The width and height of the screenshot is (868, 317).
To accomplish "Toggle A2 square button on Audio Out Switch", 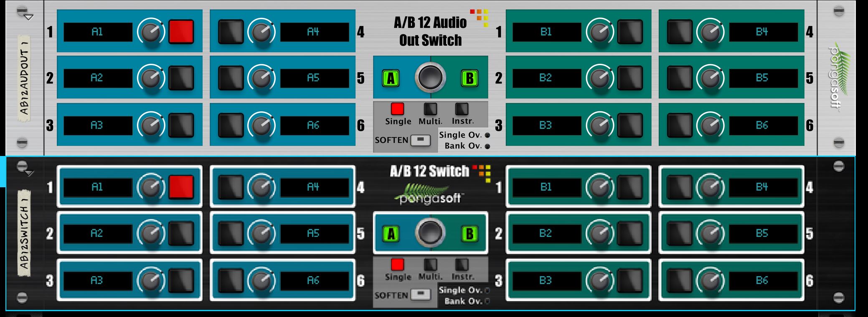I will click(181, 78).
